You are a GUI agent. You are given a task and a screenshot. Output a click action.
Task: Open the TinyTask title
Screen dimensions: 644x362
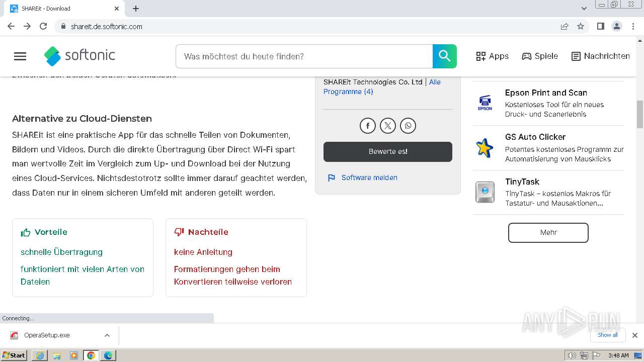tap(522, 182)
